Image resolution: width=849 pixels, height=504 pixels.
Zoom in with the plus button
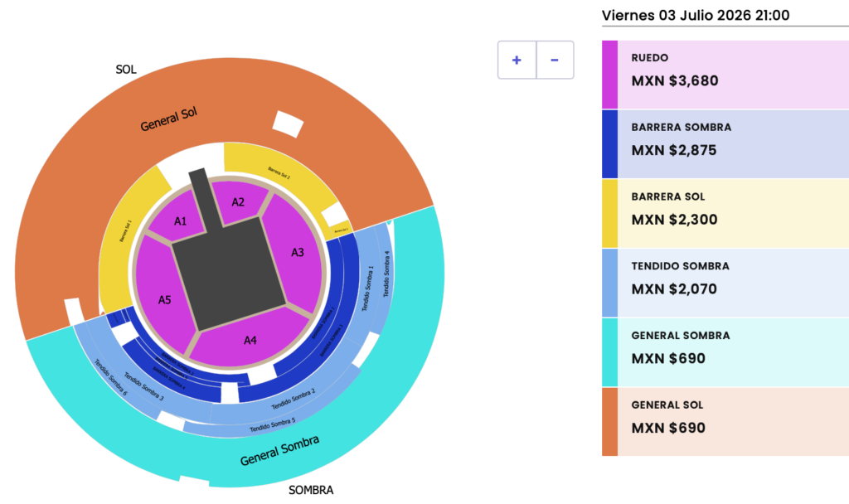[517, 60]
